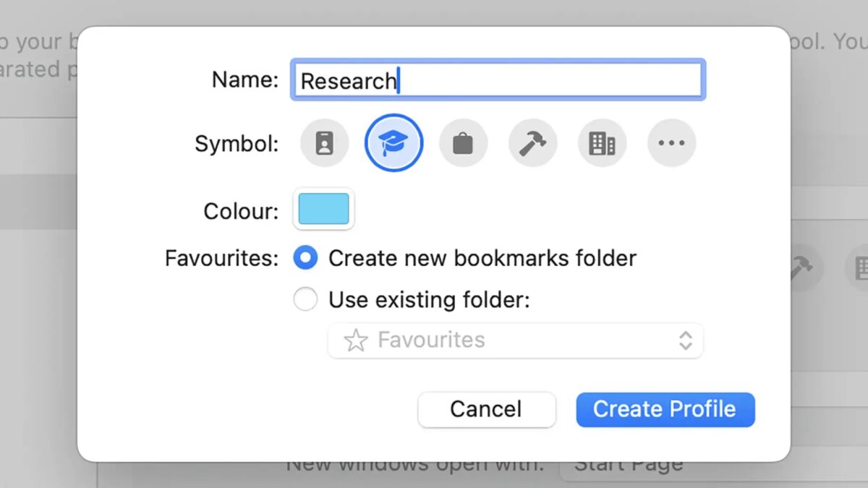The image size is (868, 488).
Task: Select Create new bookmarks folder
Action: point(305,257)
